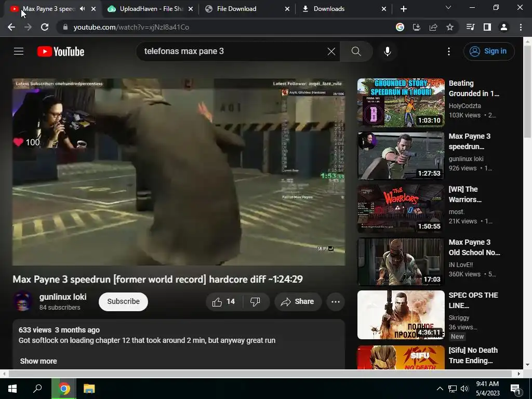The height and width of the screenshot is (399, 532).
Task: Open 'SPEC OPS THE LINE...' video title
Action: pyautogui.click(x=473, y=300)
